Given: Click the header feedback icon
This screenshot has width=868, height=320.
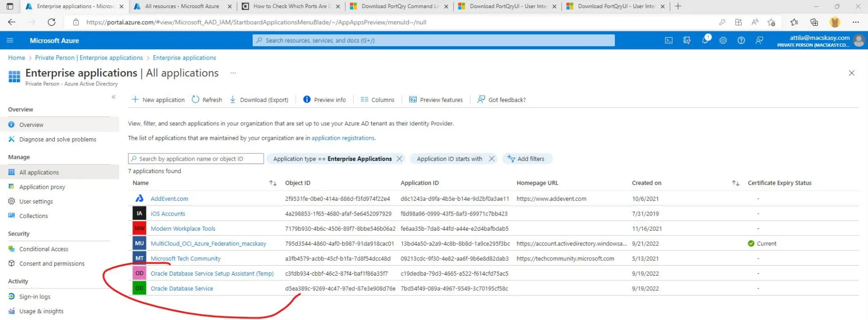Looking at the screenshot, I should click(x=759, y=41).
